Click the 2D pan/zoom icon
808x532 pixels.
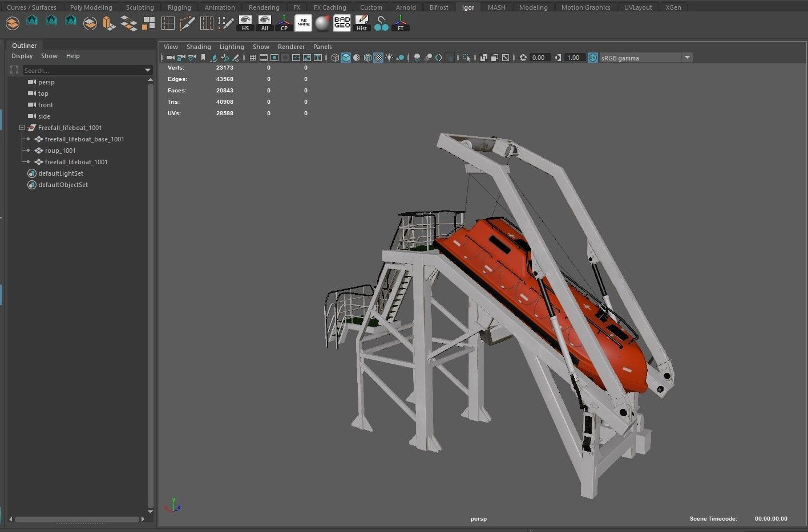pos(225,58)
